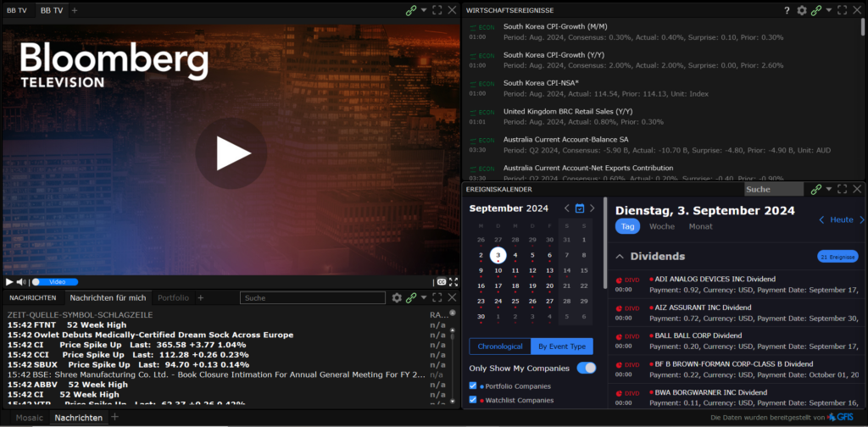Image resolution: width=868 pixels, height=427 pixels.
Task: Click the Suche field in Ereigniskalender
Action: 773,189
